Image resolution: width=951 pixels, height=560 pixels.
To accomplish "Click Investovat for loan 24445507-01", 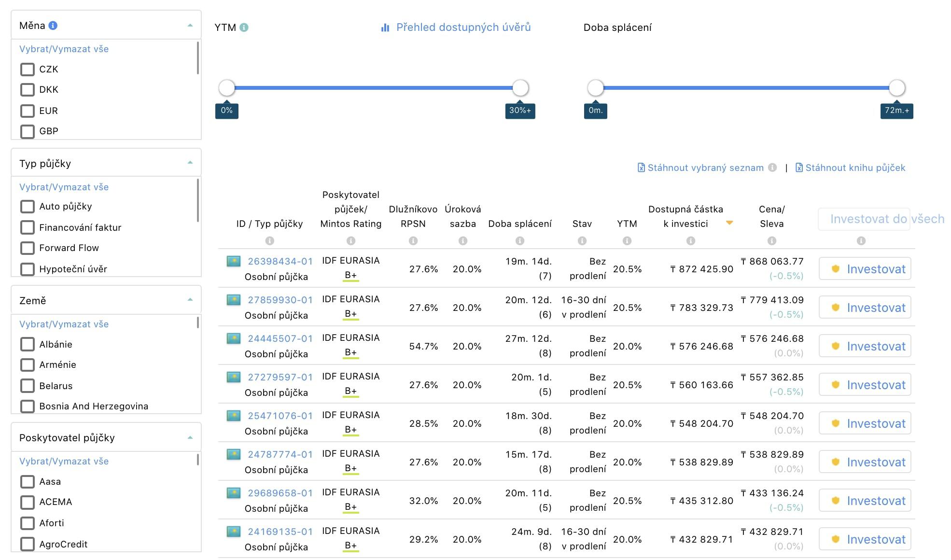I will pyautogui.click(x=865, y=346).
